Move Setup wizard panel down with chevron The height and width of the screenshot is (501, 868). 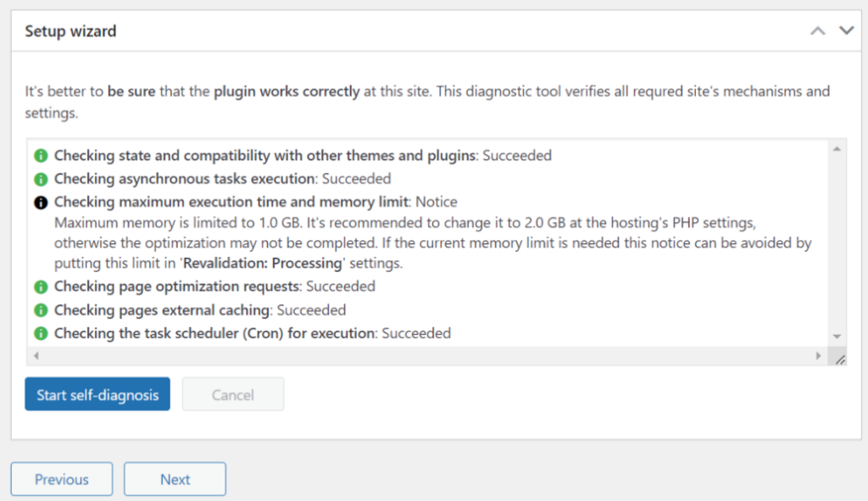pyautogui.click(x=847, y=31)
